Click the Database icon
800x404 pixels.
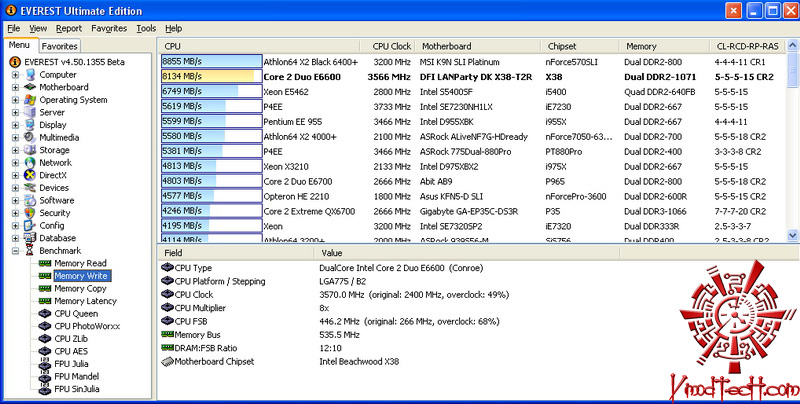[x=30, y=238]
